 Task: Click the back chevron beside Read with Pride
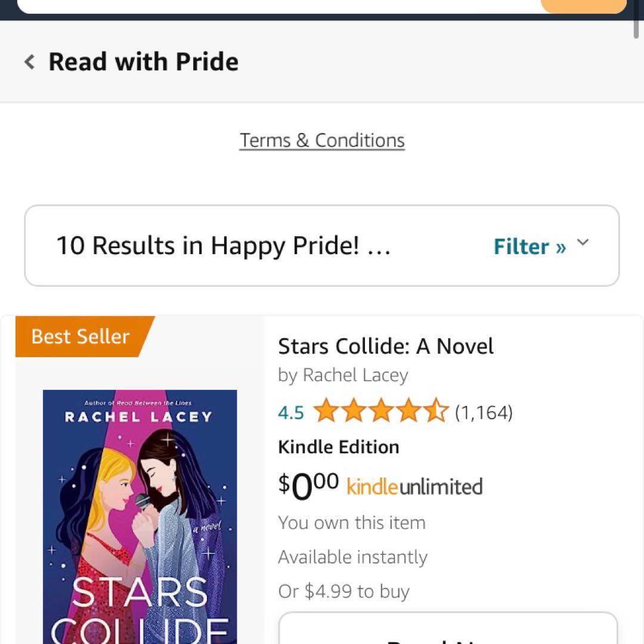coord(29,61)
